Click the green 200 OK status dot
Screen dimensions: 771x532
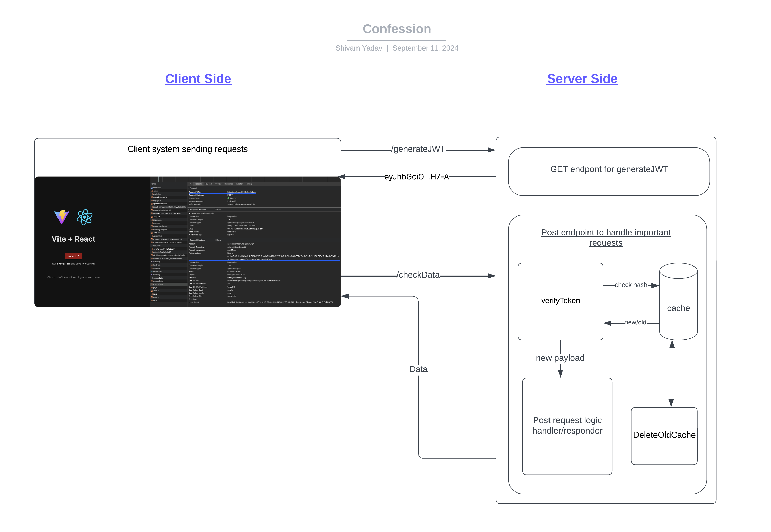click(228, 198)
